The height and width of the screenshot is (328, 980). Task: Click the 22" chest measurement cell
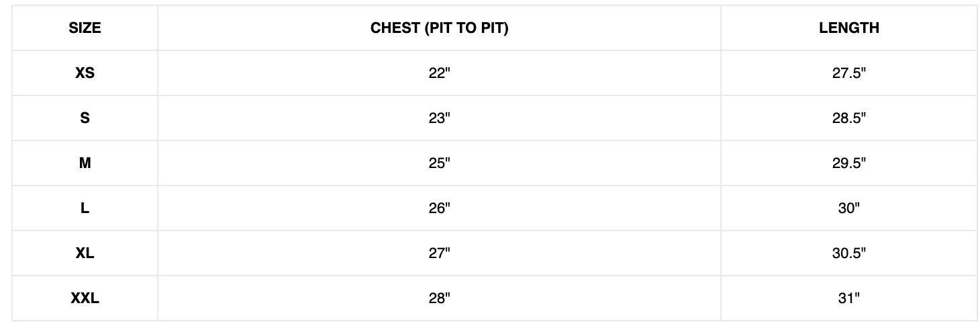pyautogui.click(x=439, y=73)
